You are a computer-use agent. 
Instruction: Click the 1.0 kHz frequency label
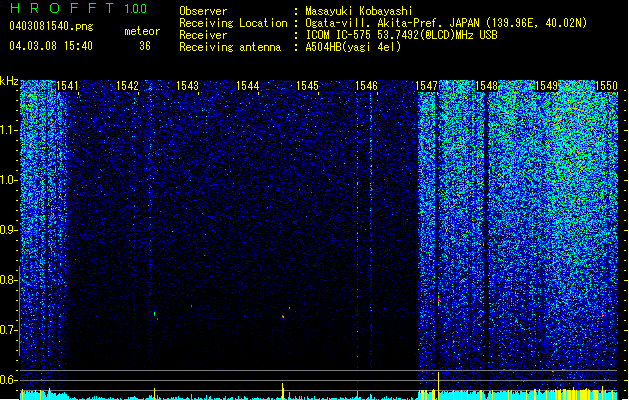click(8, 180)
